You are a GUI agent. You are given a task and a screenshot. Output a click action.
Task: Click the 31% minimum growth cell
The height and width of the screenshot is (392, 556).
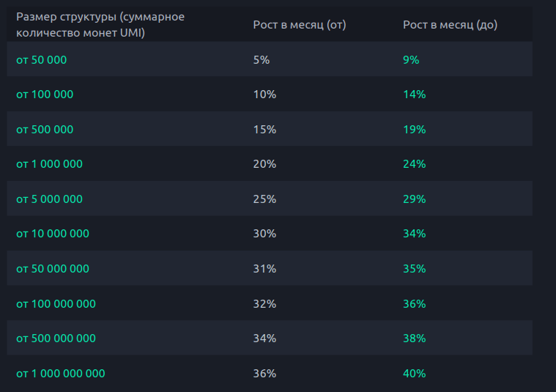(x=264, y=269)
